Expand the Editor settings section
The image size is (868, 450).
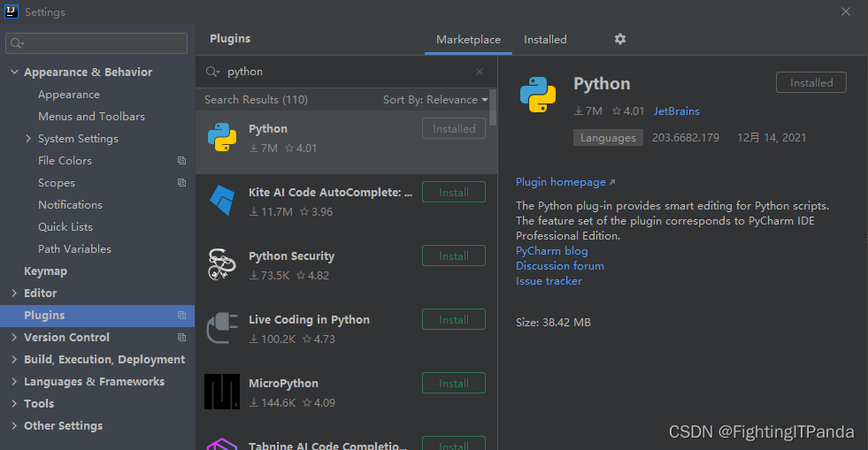[x=14, y=293]
